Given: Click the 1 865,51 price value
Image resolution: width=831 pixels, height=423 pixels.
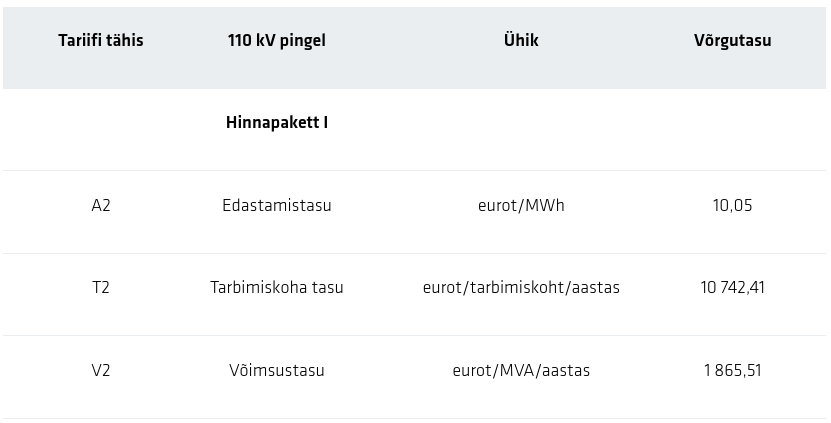Looking at the screenshot, I should coord(732,371).
